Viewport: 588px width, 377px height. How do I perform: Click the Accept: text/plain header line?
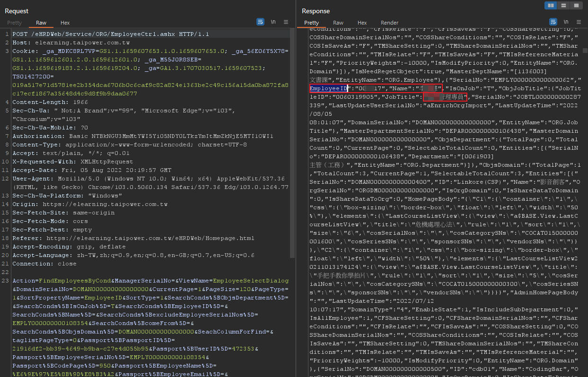click(x=71, y=153)
